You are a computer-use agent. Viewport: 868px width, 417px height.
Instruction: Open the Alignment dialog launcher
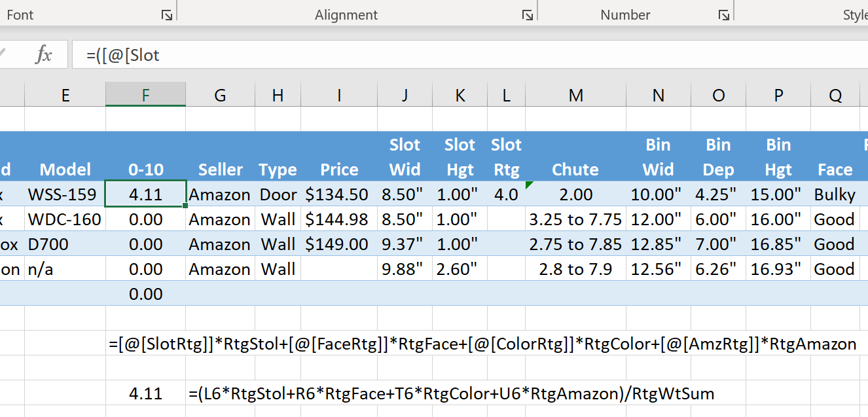click(527, 15)
